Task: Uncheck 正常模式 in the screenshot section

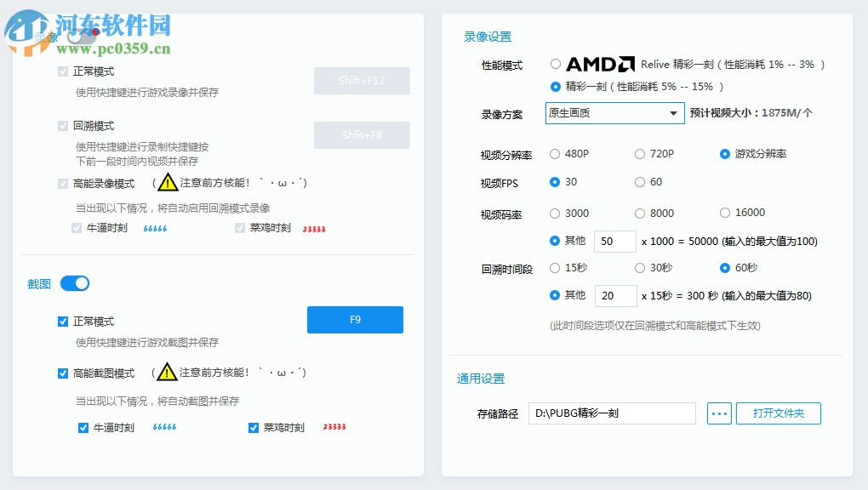Action: point(62,321)
